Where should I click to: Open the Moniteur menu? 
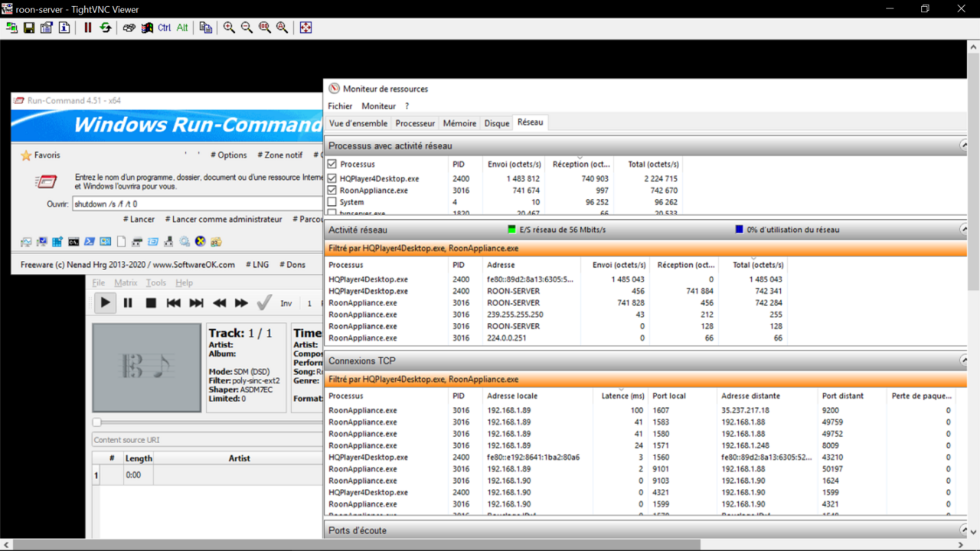379,106
